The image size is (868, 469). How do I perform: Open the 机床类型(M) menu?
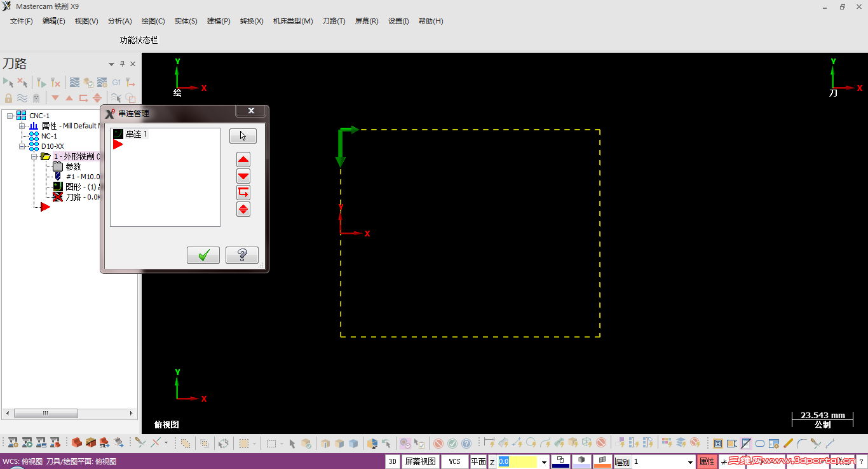pyautogui.click(x=293, y=21)
